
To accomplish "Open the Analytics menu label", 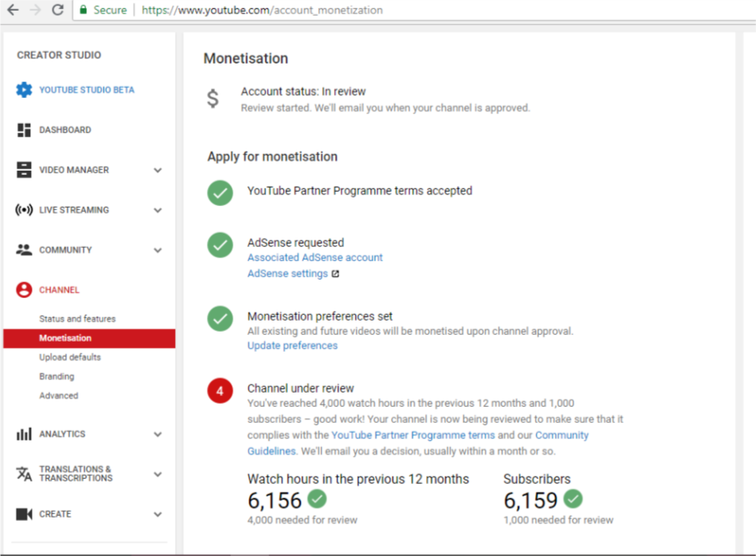I will click(62, 434).
